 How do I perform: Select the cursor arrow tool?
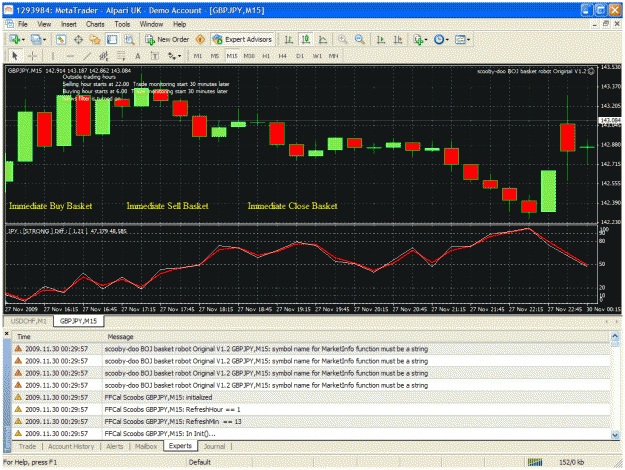pyautogui.click(x=15, y=56)
